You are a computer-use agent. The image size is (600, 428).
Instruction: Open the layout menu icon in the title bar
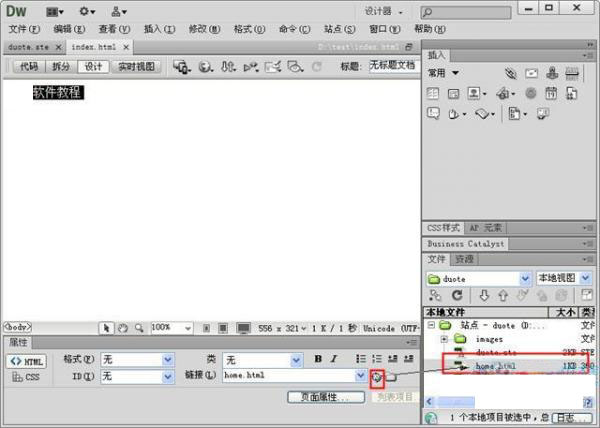pos(54,12)
